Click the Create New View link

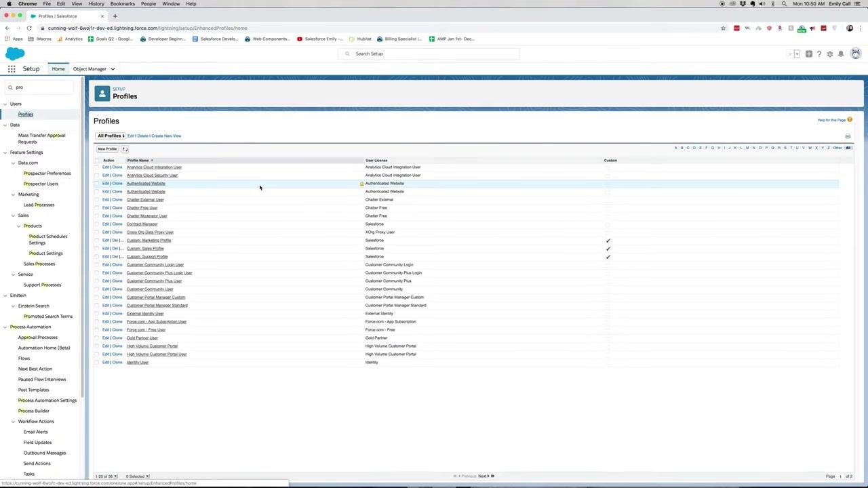point(166,136)
